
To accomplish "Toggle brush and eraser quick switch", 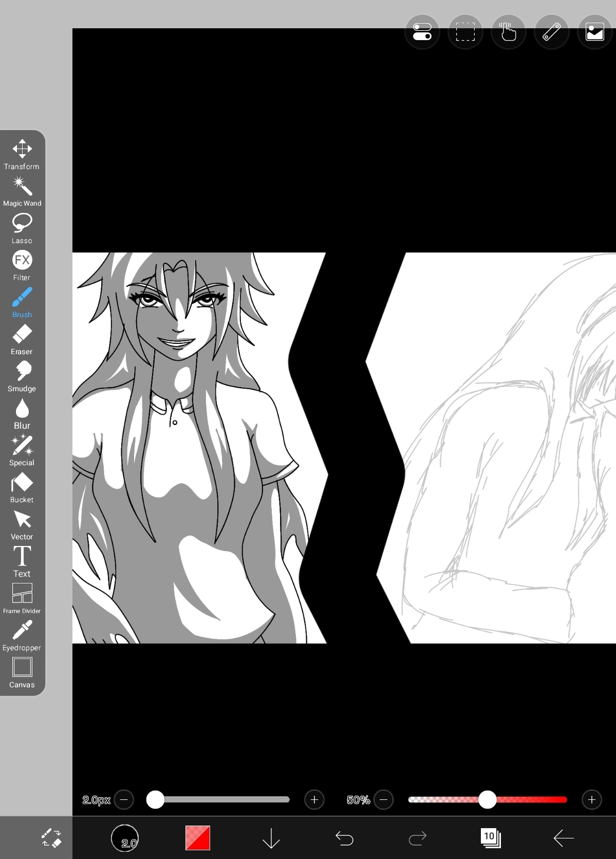I will coord(51,838).
